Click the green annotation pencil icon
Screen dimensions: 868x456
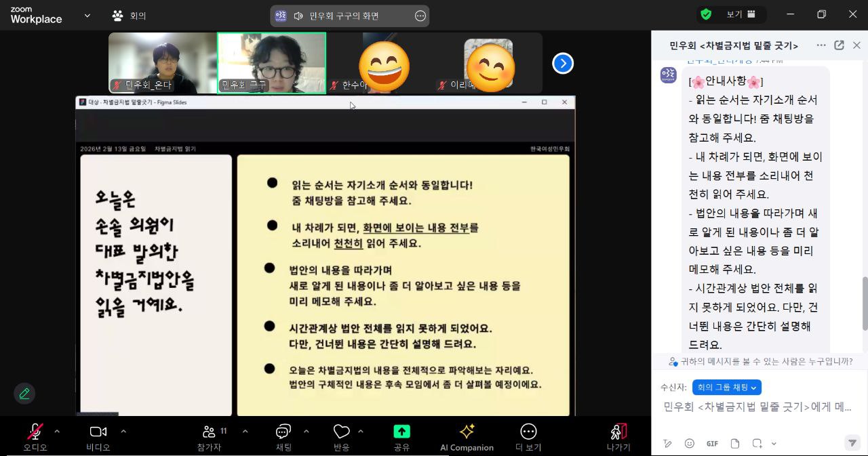coord(24,392)
